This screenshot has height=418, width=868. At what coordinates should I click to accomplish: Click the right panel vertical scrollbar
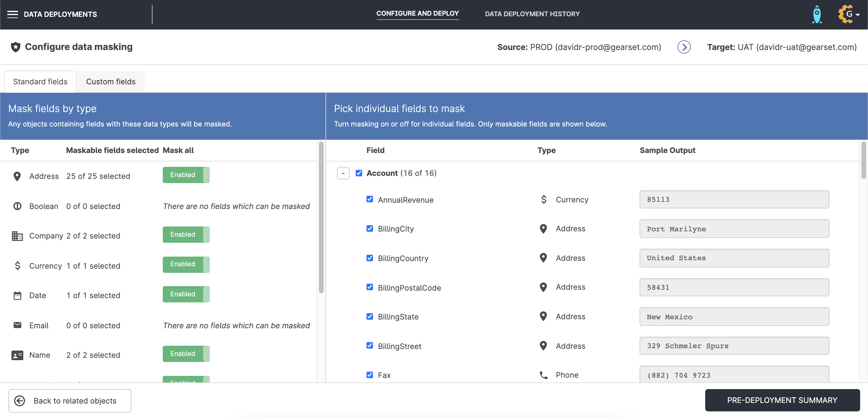863,160
